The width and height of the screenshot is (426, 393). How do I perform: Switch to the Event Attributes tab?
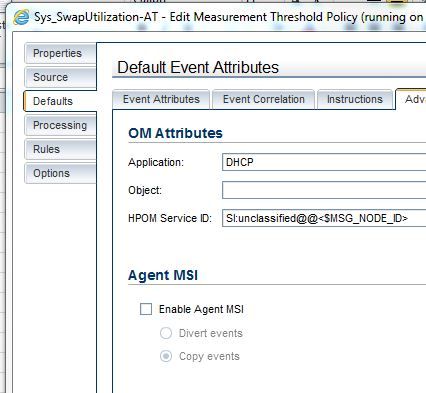(x=161, y=99)
